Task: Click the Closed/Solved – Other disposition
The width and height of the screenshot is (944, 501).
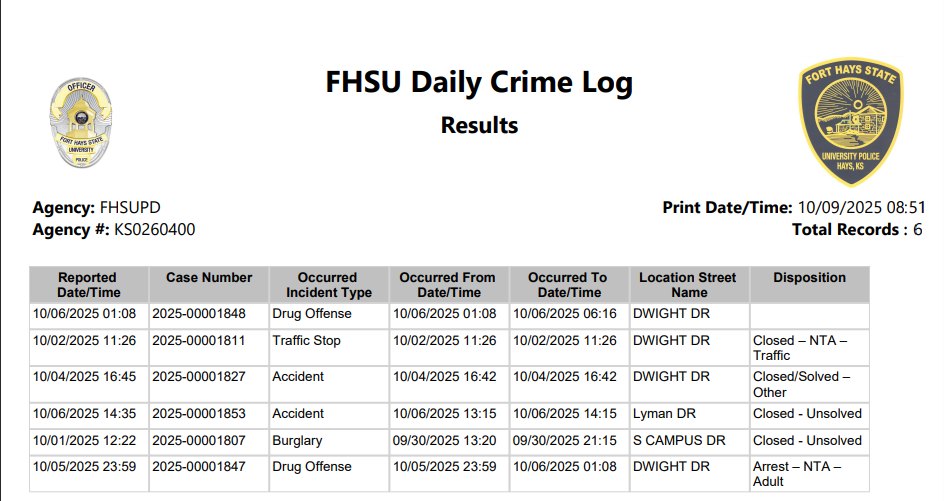Action: coord(802,385)
